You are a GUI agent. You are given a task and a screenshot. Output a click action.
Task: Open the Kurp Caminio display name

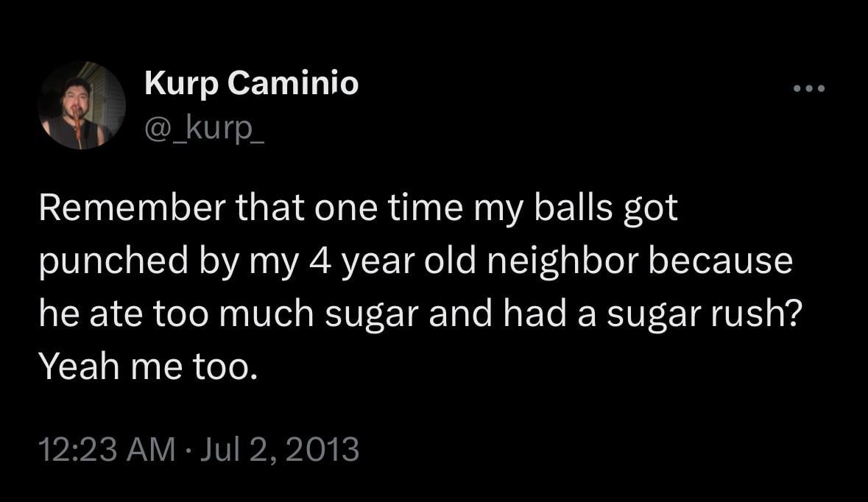click(x=251, y=84)
